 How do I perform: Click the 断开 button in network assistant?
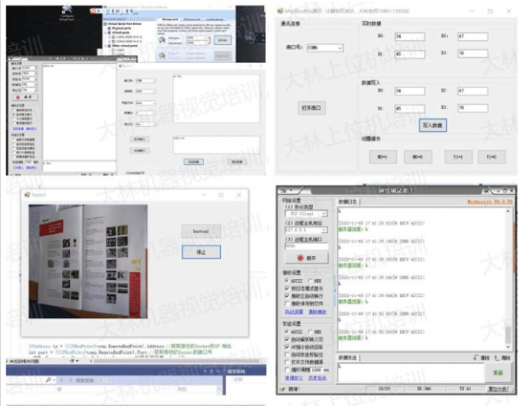(x=307, y=258)
